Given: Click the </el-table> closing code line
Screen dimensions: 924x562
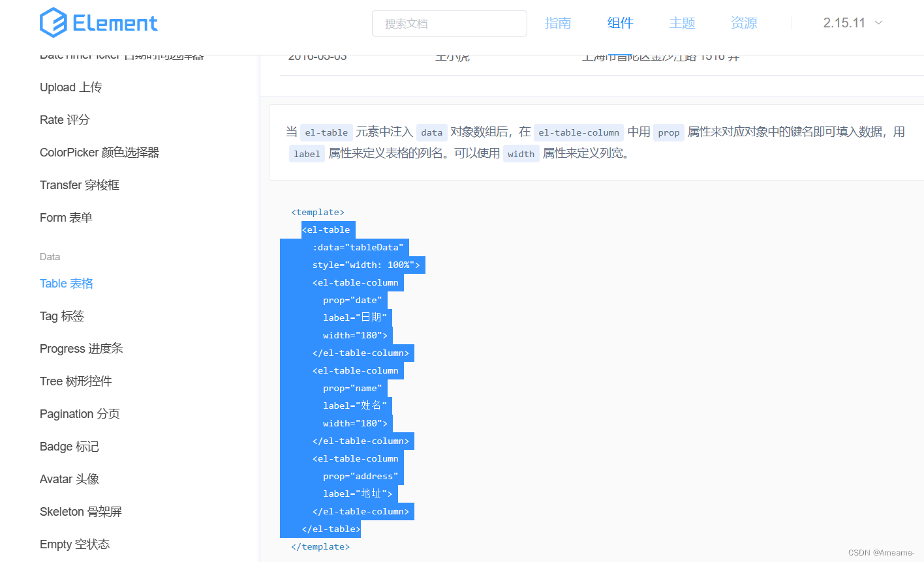Looking at the screenshot, I should point(331,529).
